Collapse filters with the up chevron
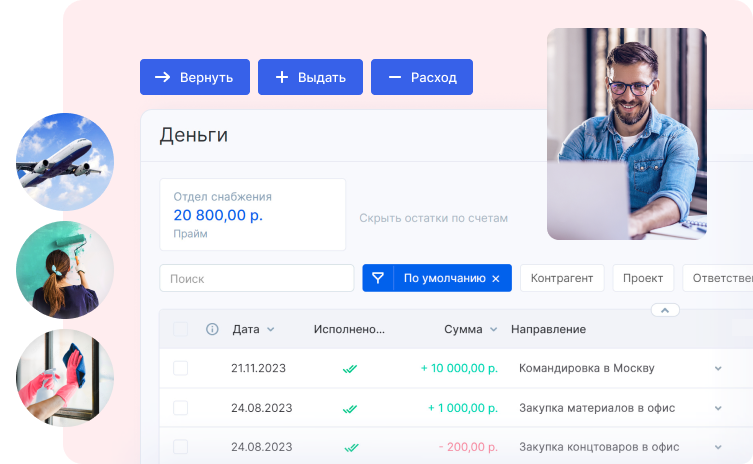The image size is (753, 464). tap(665, 310)
